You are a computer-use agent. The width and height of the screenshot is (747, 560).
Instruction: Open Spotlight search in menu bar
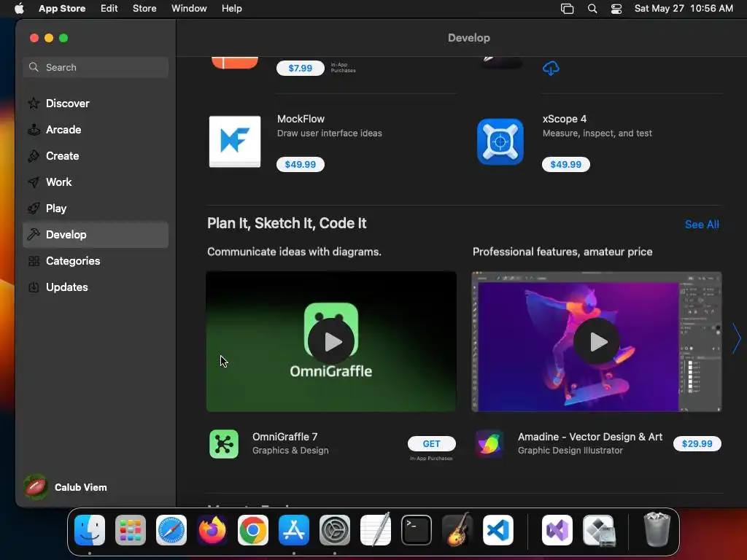pos(592,9)
